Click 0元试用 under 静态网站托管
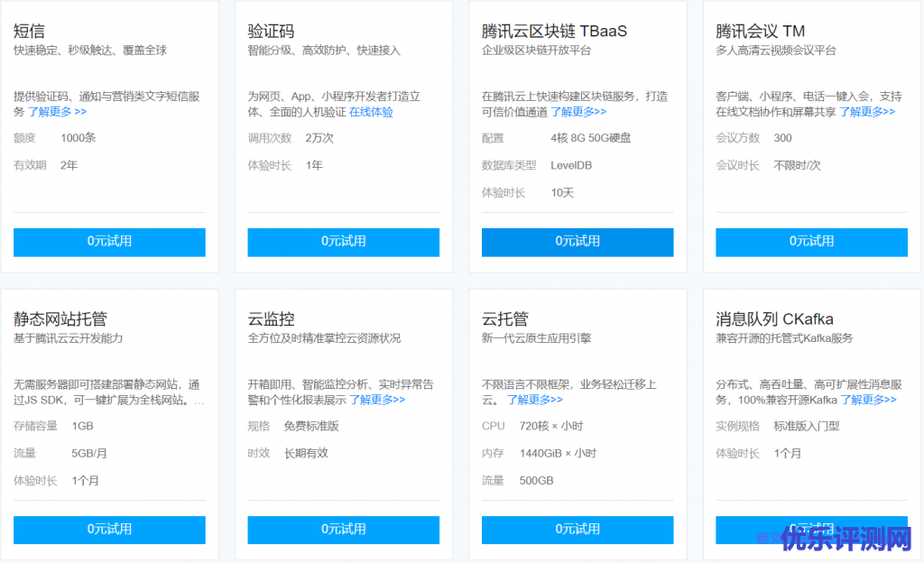This screenshot has height=563, width=924. [x=109, y=530]
